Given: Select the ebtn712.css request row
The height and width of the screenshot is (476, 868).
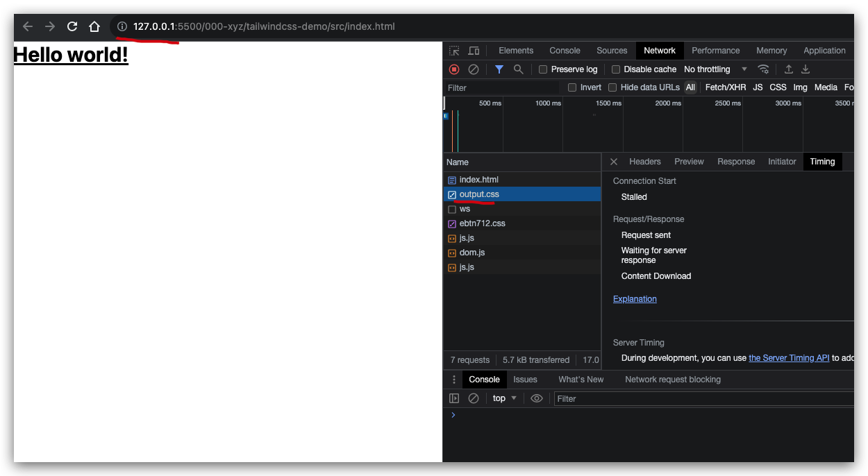Looking at the screenshot, I should [x=522, y=223].
